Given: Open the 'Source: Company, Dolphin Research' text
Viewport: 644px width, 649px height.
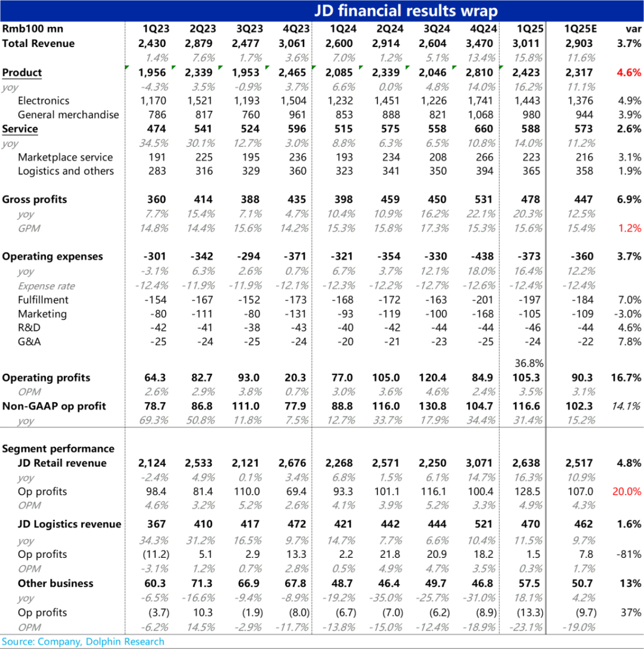Looking at the screenshot, I should click(x=82, y=642).
